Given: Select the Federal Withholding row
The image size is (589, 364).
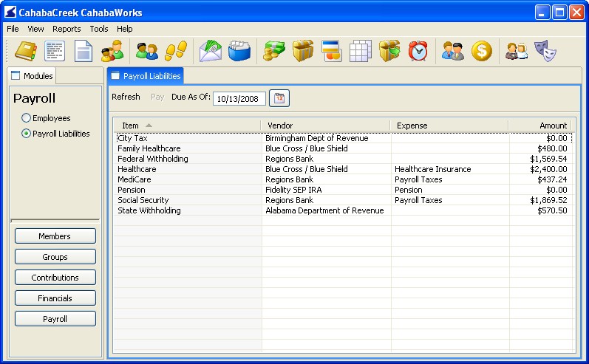Looking at the screenshot, I should (x=344, y=159).
